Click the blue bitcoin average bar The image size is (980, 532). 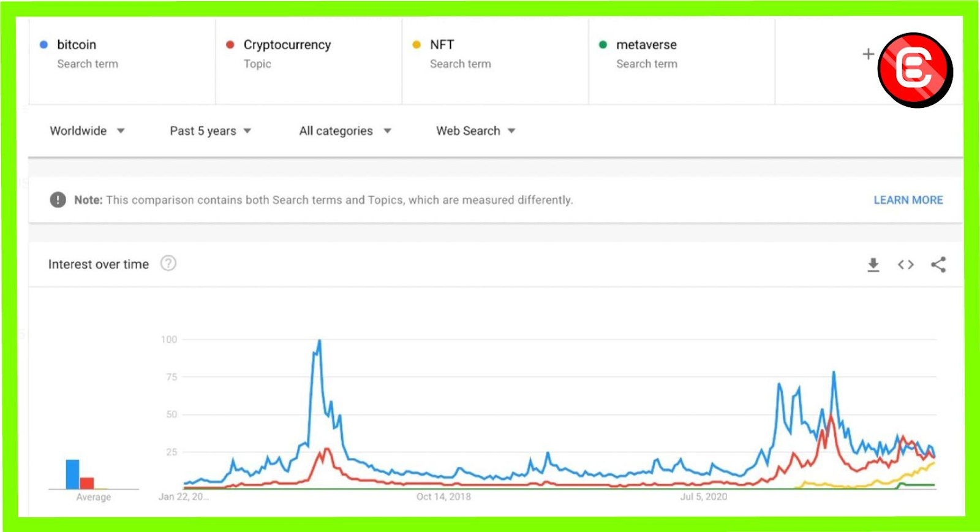tap(72, 474)
